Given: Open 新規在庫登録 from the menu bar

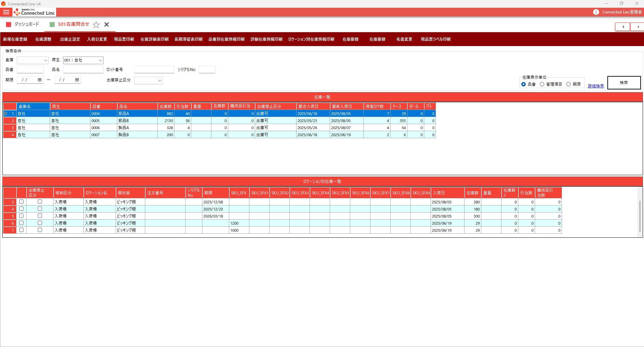Looking at the screenshot, I should point(15,39).
